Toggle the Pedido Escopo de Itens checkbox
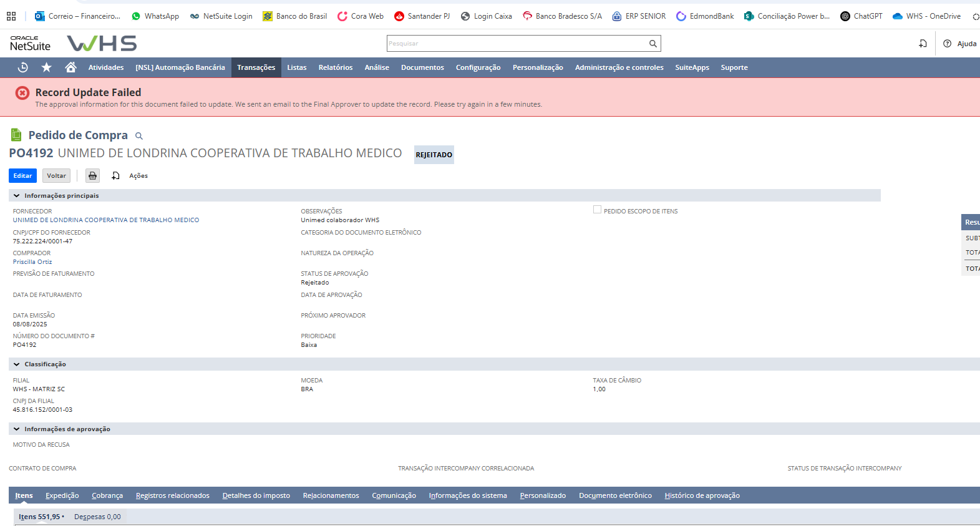 (x=597, y=210)
